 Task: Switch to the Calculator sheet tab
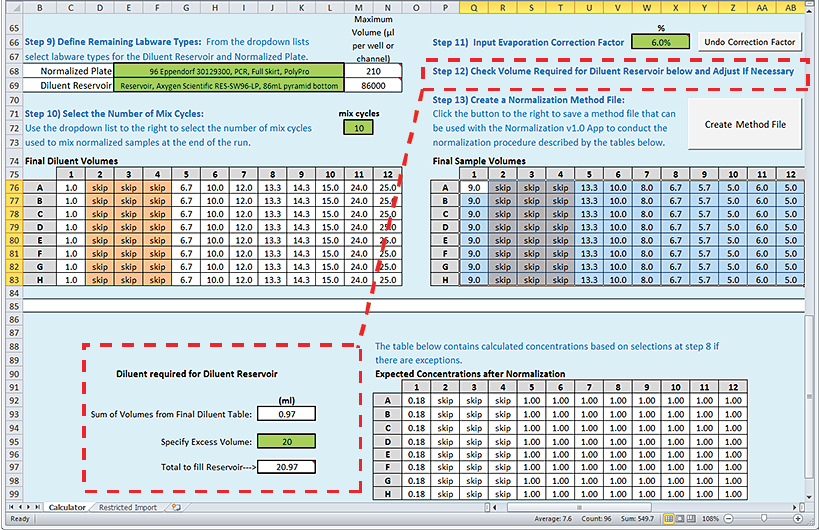(67, 508)
